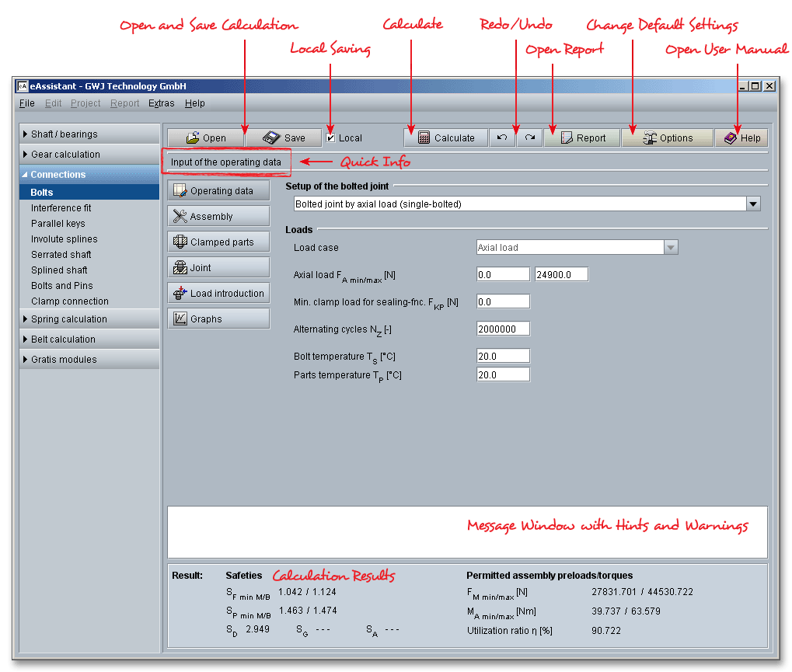Expand the bolted joint setup dropdown

752,204
